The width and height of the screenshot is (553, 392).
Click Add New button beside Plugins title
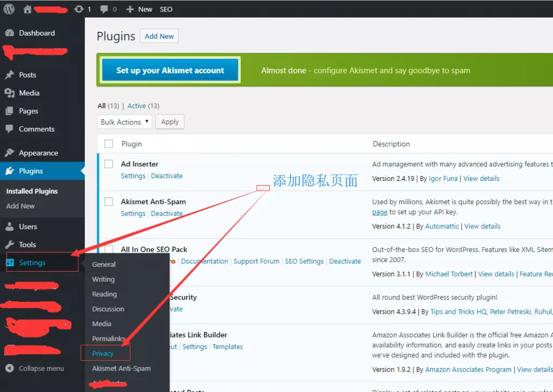coord(159,36)
